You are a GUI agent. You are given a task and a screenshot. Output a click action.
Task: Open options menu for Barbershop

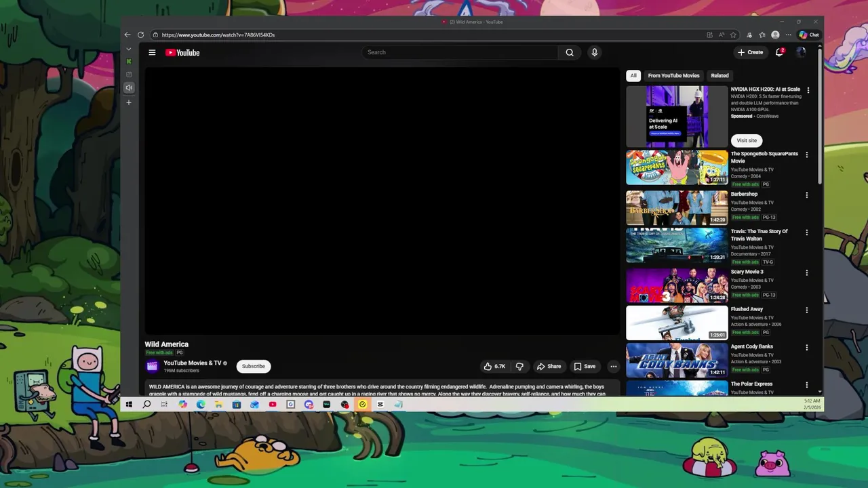(806, 195)
